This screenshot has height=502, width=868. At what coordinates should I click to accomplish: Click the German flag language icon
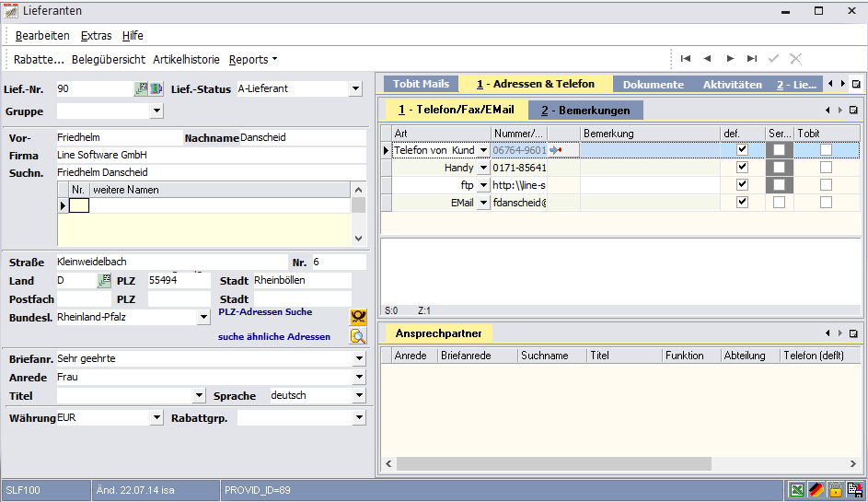click(816, 490)
